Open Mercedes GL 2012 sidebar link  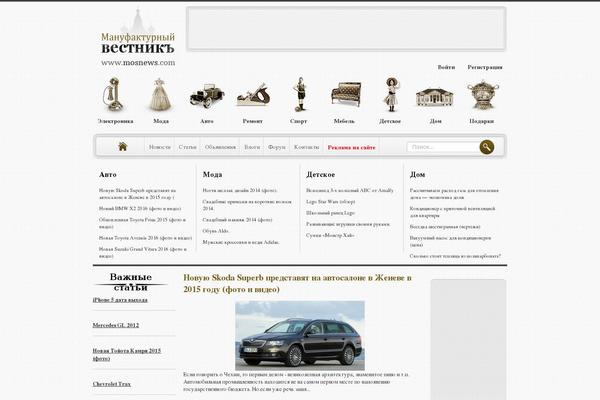coord(116,325)
